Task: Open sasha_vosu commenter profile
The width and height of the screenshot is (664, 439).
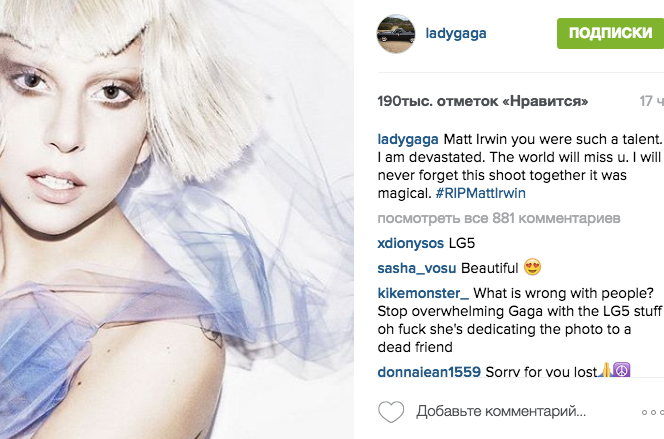Action: [x=417, y=268]
